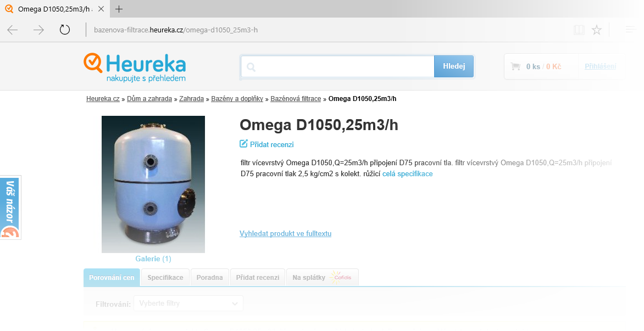Switch to the Poradna tab
This screenshot has width=644, height=331.
pyautogui.click(x=209, y=278)
